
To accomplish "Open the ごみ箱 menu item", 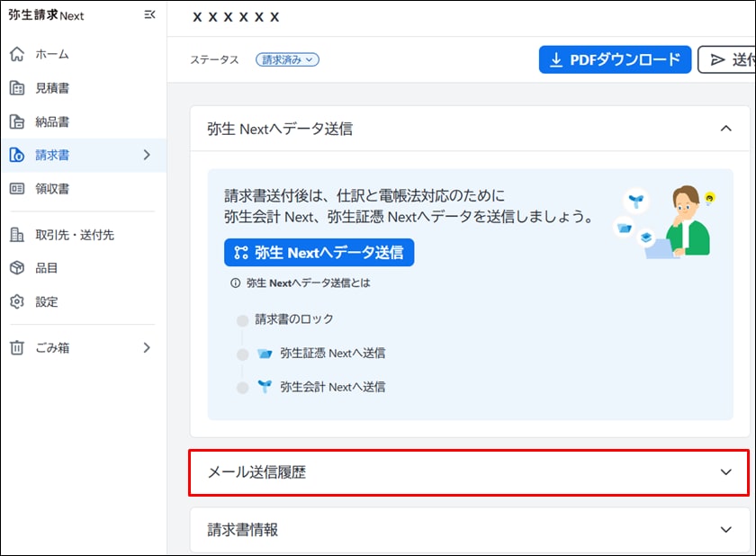I will click(x=84, y=347).
